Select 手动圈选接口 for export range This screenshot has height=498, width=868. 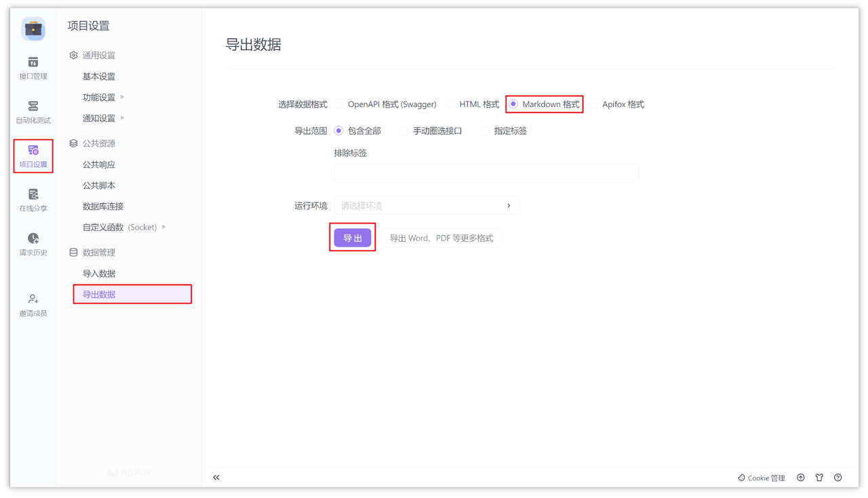click(x=403, y=130)
